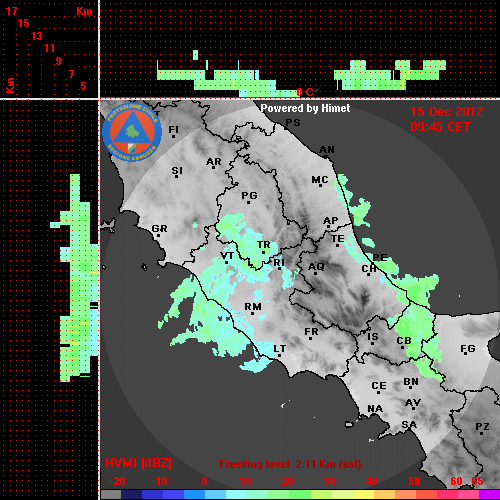This screenshot has width=500, height=500.
Task: Select the AN city label on coast
Action: (x=327, y=150)
